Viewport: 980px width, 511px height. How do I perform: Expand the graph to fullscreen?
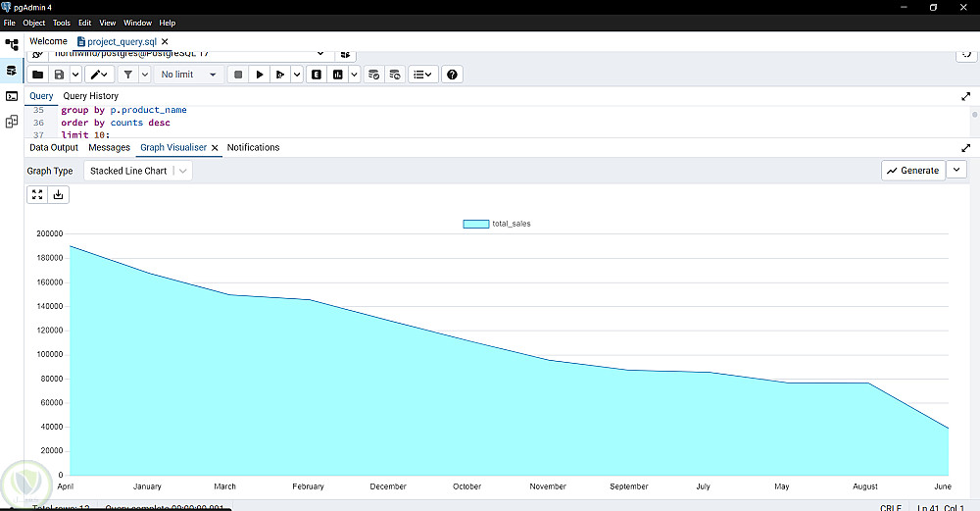pyautogui.click(x=37, y=194)
